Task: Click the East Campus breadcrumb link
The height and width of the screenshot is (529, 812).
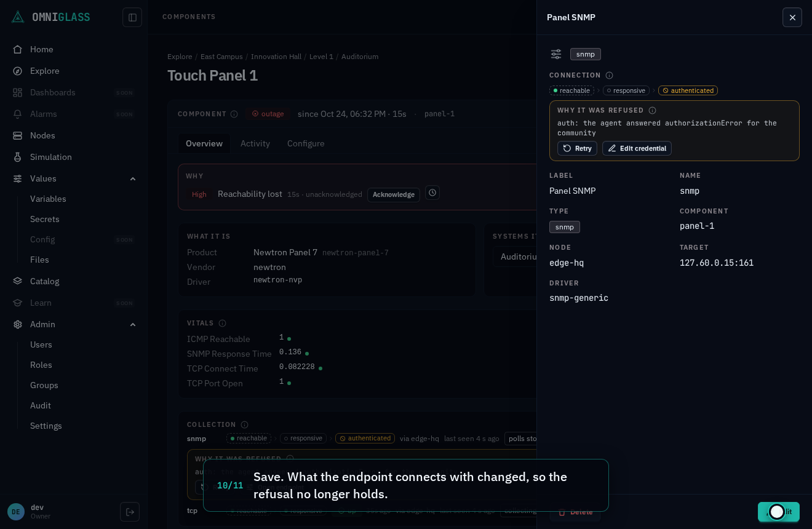Action: click(x=221, y=57)
